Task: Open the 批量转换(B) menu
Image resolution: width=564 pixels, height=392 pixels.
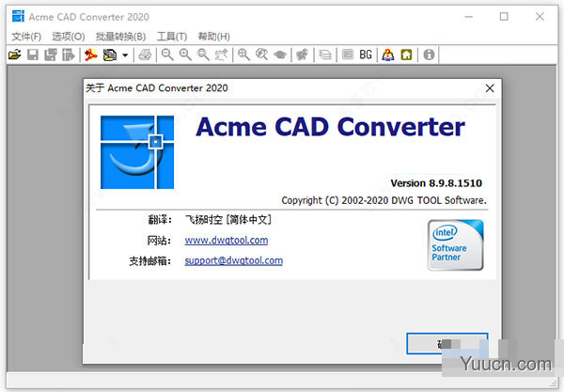Action: point(120,37)
